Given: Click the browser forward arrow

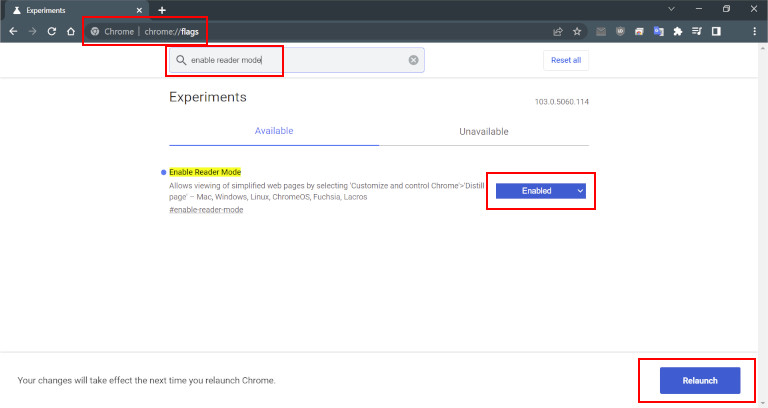Looking at the screenshot, I should coord(32,31).
